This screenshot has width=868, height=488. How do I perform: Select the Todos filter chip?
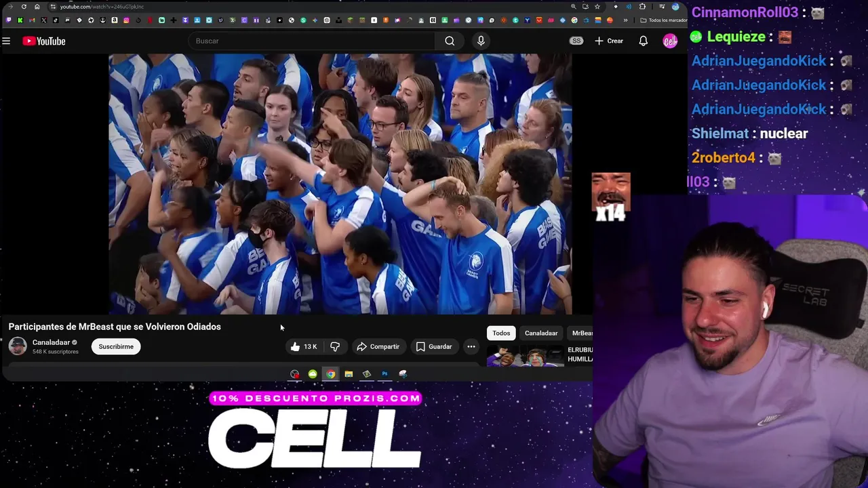point(501,333)
